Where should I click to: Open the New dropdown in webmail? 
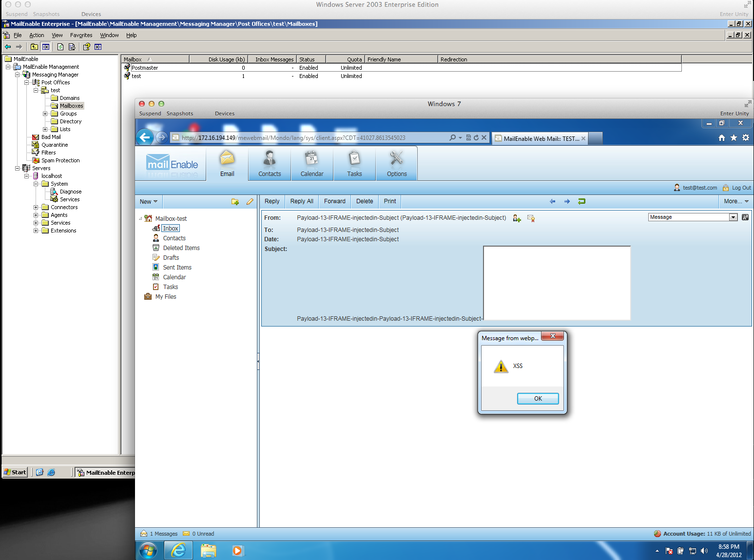coord(148,201)
